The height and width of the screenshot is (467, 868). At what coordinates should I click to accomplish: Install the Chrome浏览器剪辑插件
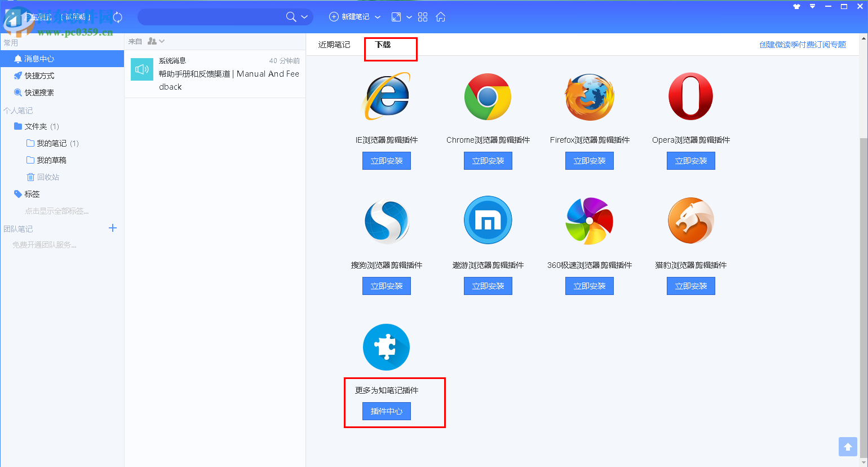pyautogui.click(x=488, y=161)
